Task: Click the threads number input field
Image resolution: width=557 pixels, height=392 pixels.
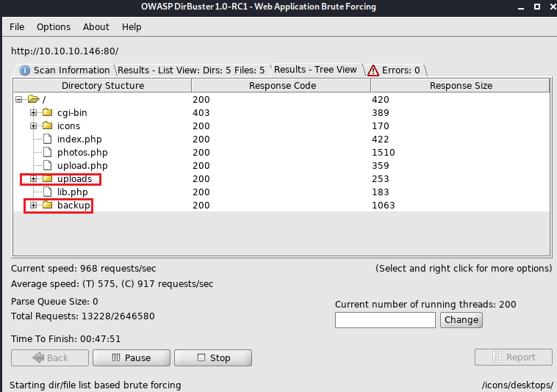Action: [385, 320]
